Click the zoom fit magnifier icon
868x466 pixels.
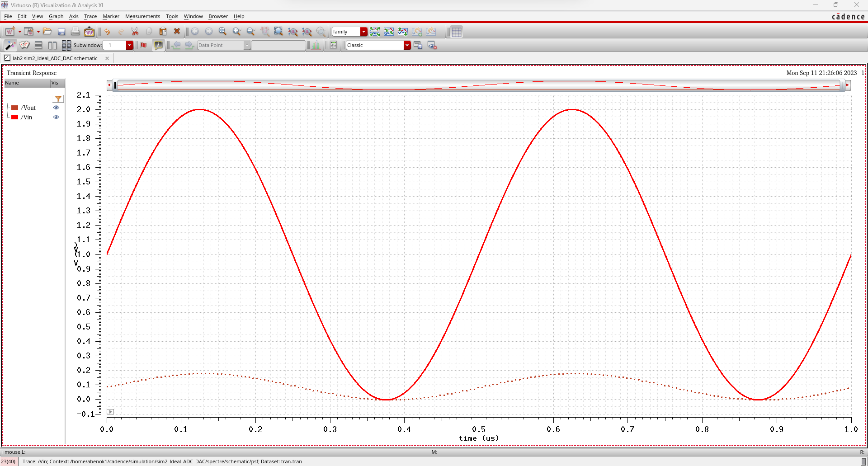point(222,32)
